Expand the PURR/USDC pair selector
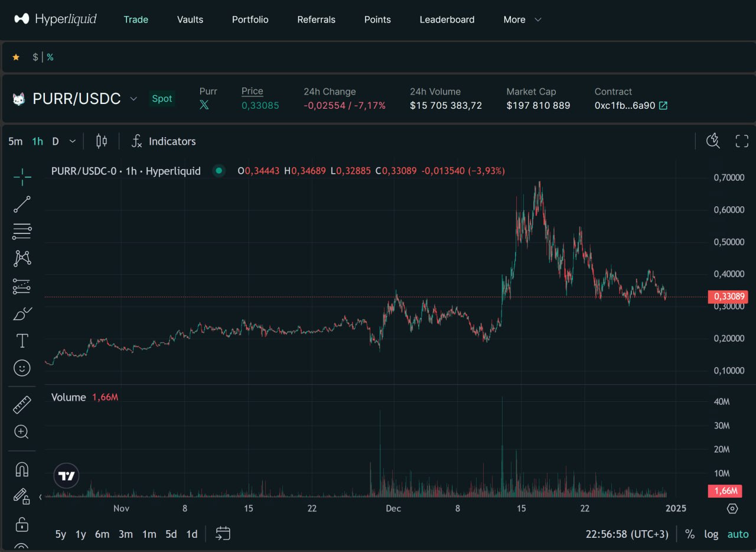Screen dimensions: 756x552 coord(133,99)
